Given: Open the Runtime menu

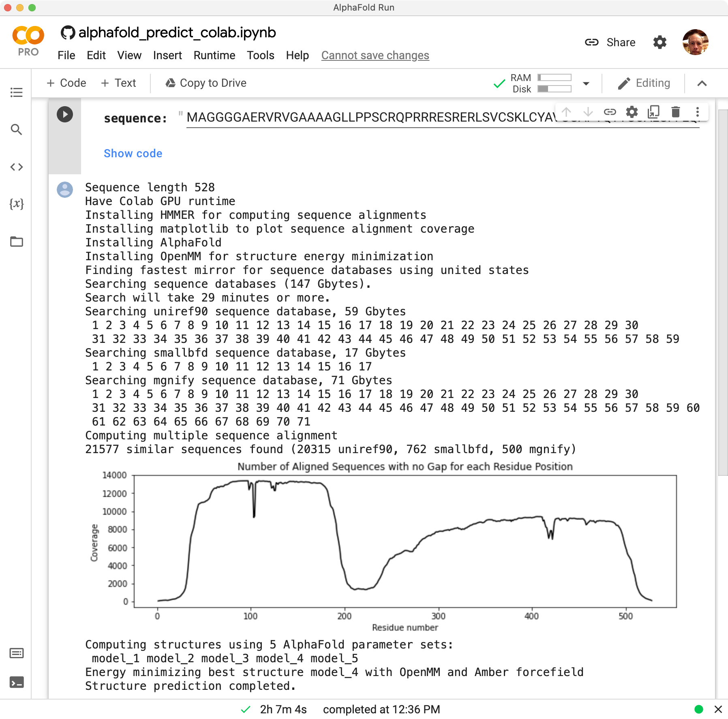Looking at the screenshot, I should point(214,56).
